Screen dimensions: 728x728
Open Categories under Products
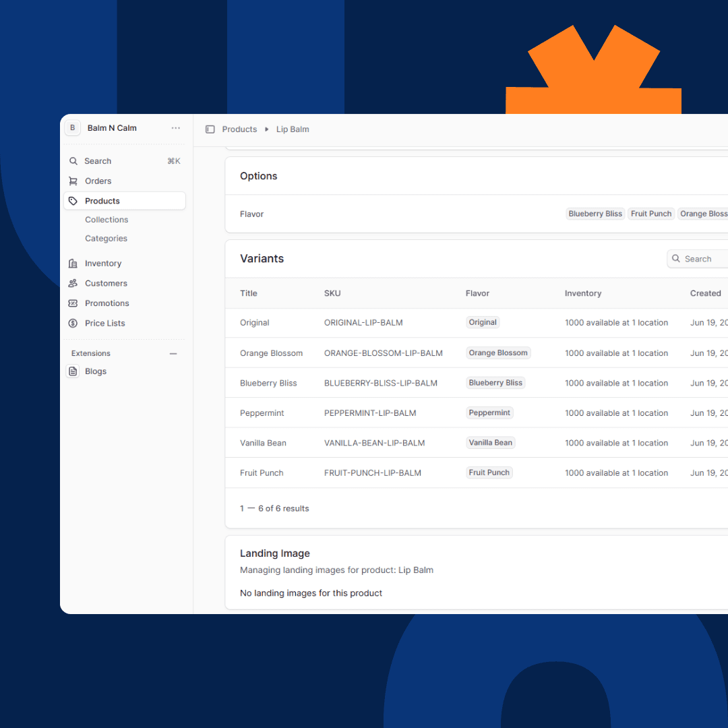click(x=106, y=239)
